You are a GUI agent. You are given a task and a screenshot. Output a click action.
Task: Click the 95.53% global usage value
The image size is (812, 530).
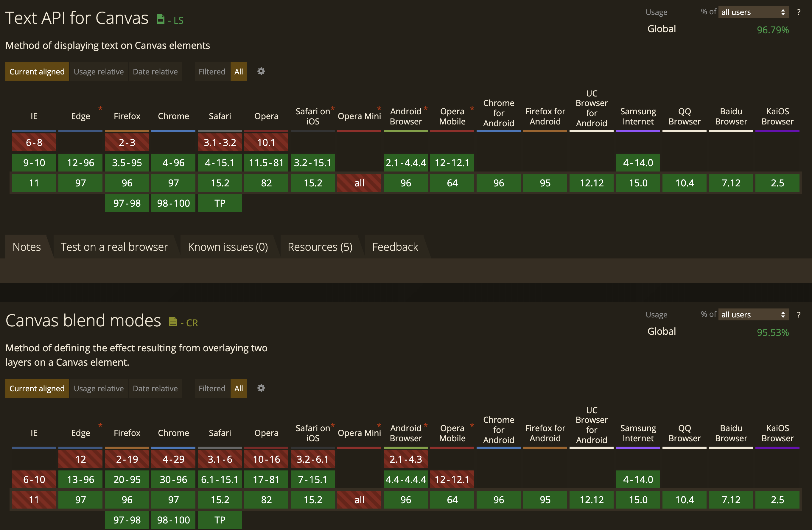click(x=773, y=332)
